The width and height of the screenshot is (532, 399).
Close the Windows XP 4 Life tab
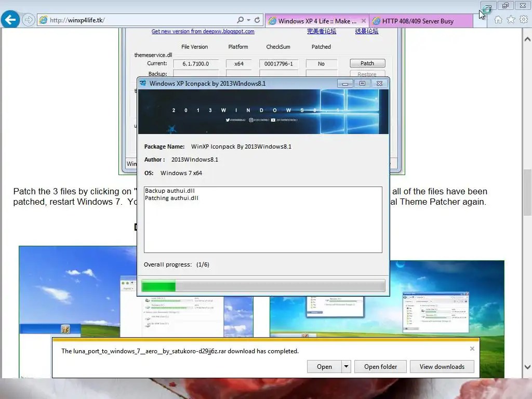click(363, 21)
